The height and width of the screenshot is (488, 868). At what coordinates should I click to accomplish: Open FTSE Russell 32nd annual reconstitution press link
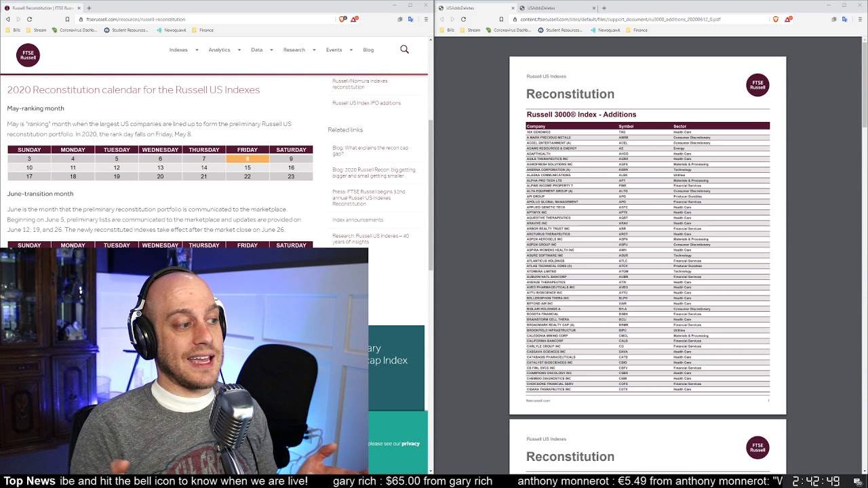pos(369,198)
